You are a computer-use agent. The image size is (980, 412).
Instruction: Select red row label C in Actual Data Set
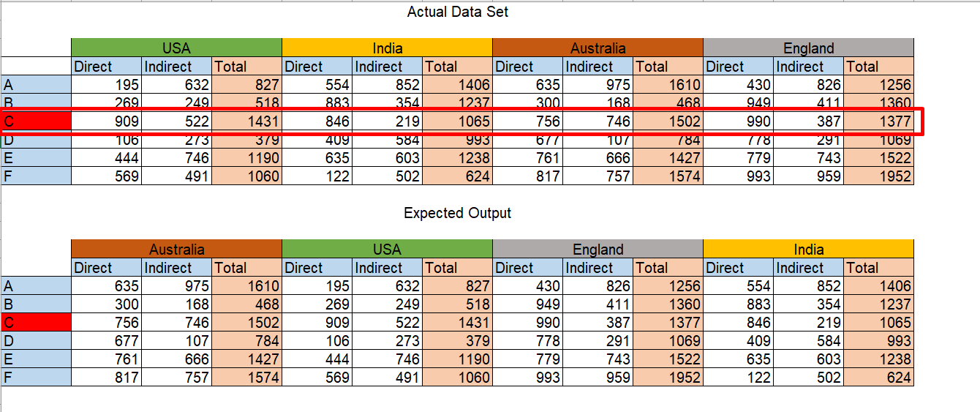pos(36,121)
